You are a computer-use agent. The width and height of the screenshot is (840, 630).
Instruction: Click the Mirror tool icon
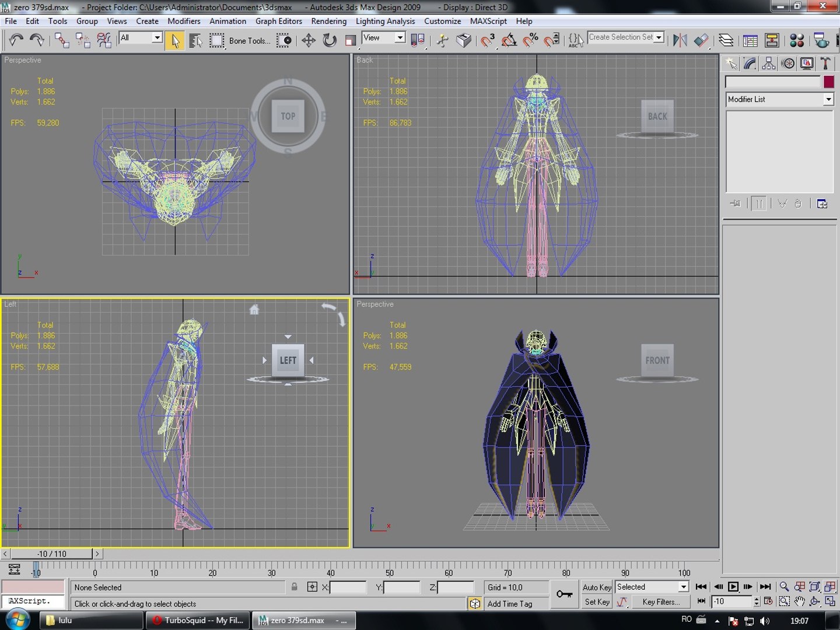(680, 40)
